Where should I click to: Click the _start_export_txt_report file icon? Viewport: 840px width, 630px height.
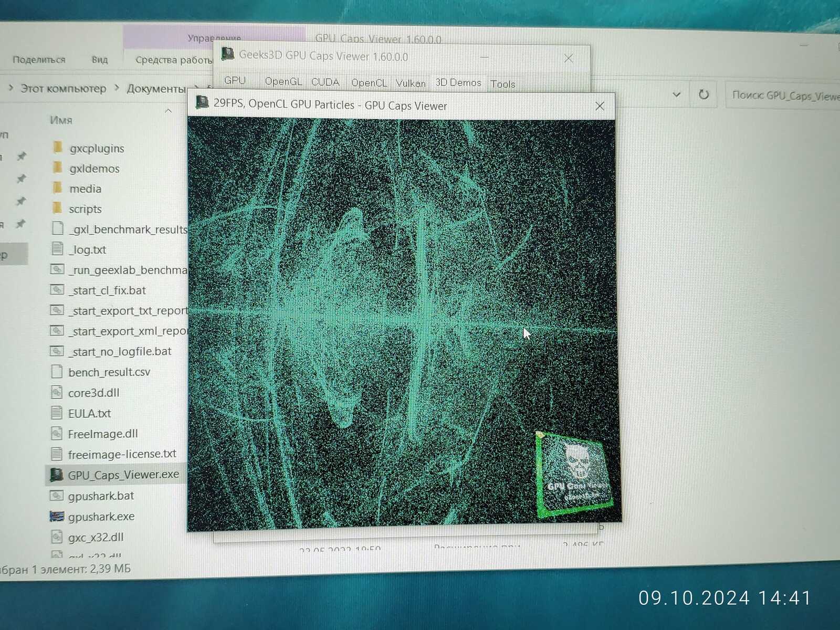pos(57,310)
